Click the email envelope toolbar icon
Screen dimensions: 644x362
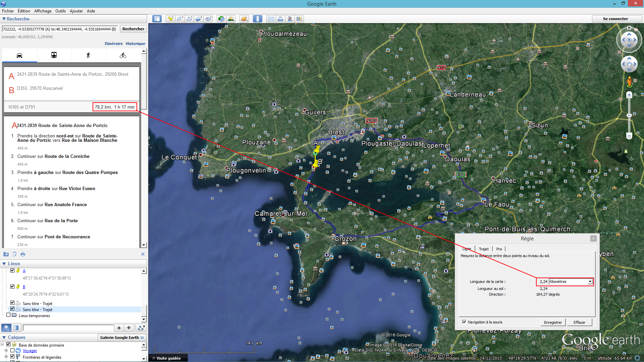click(271, 19)
